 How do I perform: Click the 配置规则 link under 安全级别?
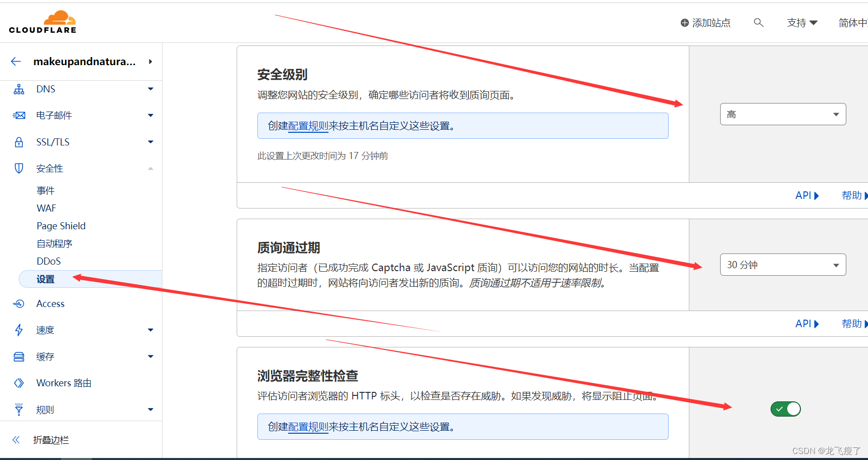click(x=308, y=126)
